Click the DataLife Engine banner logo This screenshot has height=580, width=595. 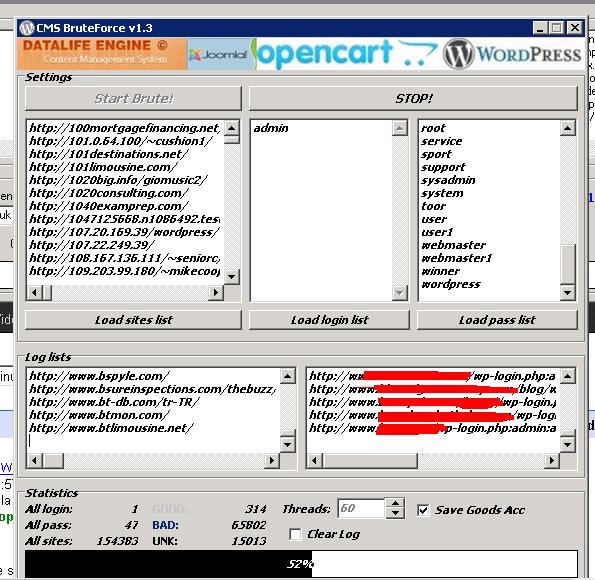102,54
